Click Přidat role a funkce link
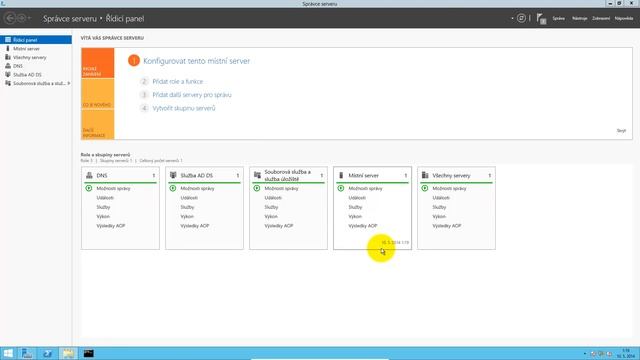The image size is (640, 360). [178, 82]
